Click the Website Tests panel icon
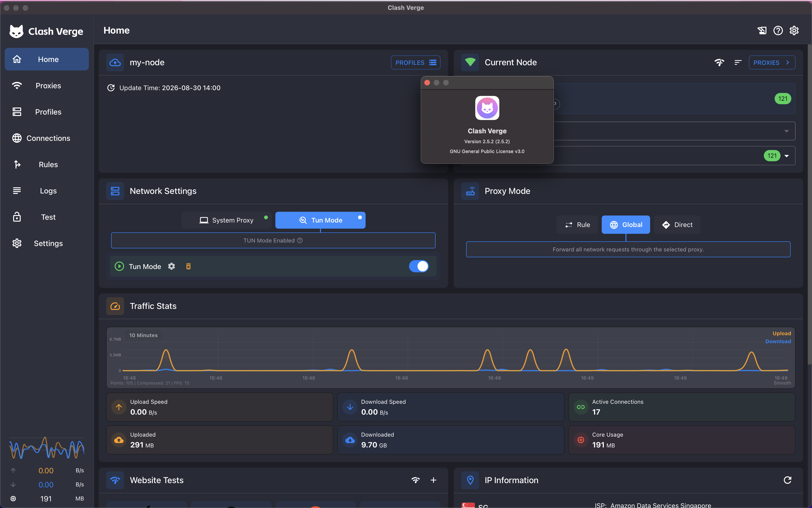The width and height of the screenshot is (812, 508). pyautogui.click(x=115, y=480)
